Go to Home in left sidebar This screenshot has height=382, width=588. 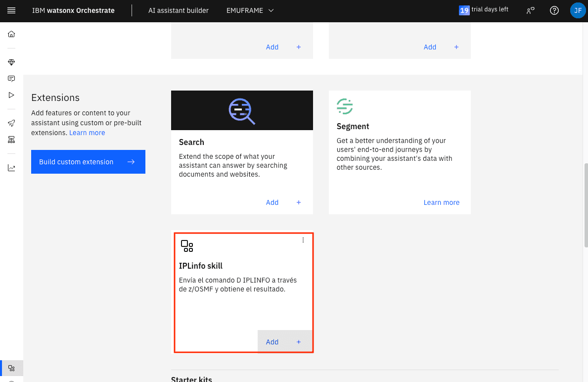(11, 34)
